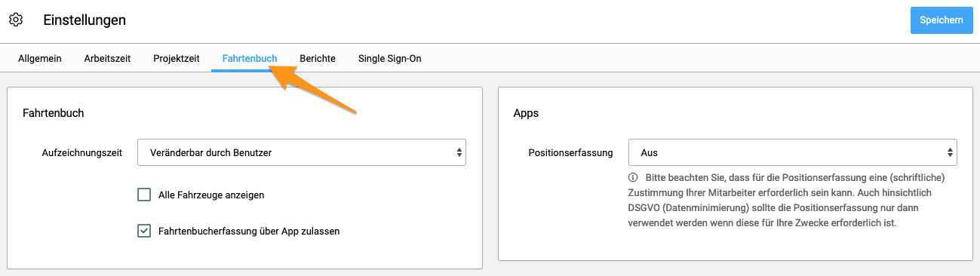Open the Aufzeichnungszeit dropdown
The width and height of the screenshot is (980, 276).
click(302, 152)
